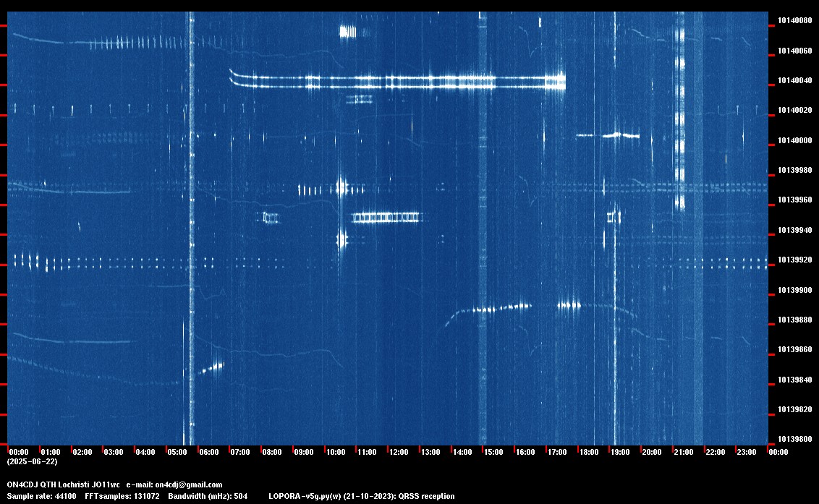Click the 10140020 frequency label
Viewport: 819px width, 504px height.
[795, 110]
